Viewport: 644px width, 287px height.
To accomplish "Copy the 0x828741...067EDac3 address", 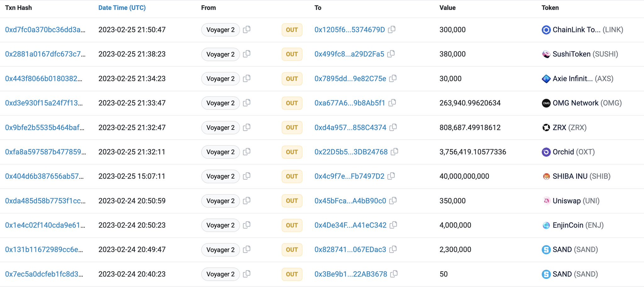I will tap(393, 249).
